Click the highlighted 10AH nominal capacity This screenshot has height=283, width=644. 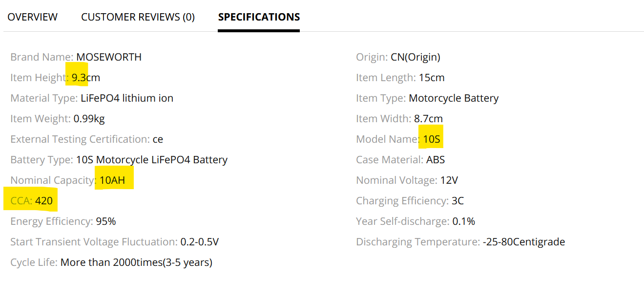[112, 180]
